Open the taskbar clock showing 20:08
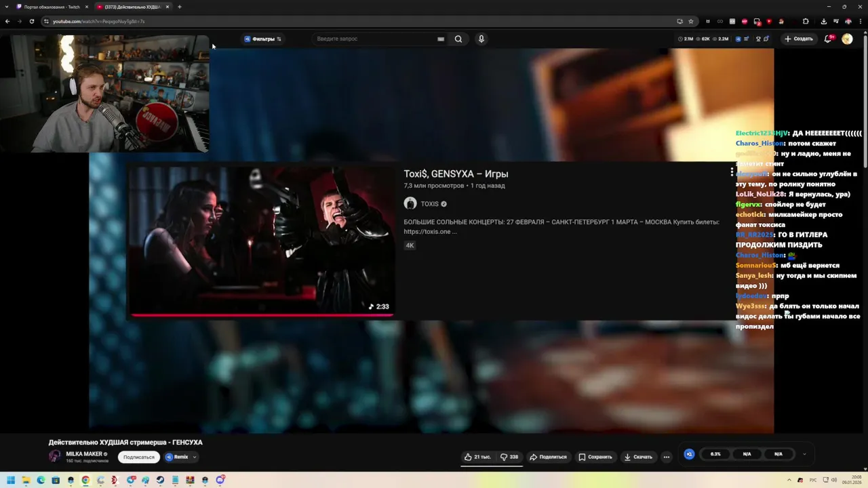The image size is (868, 488). pyautogui.click(x=851, y=480)
